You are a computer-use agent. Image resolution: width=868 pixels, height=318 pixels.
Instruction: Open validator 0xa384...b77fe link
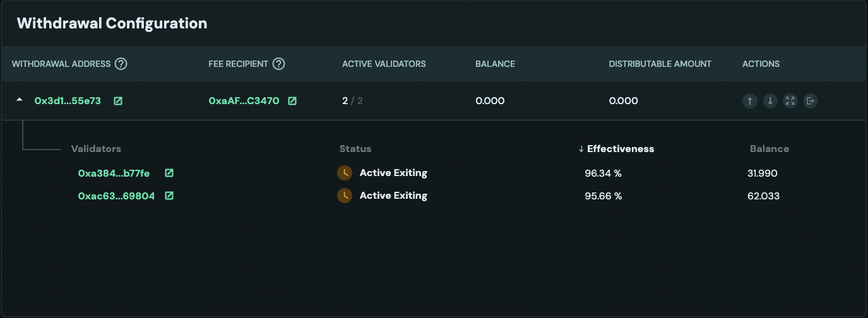pyautogui.click(x=114, y=173)
